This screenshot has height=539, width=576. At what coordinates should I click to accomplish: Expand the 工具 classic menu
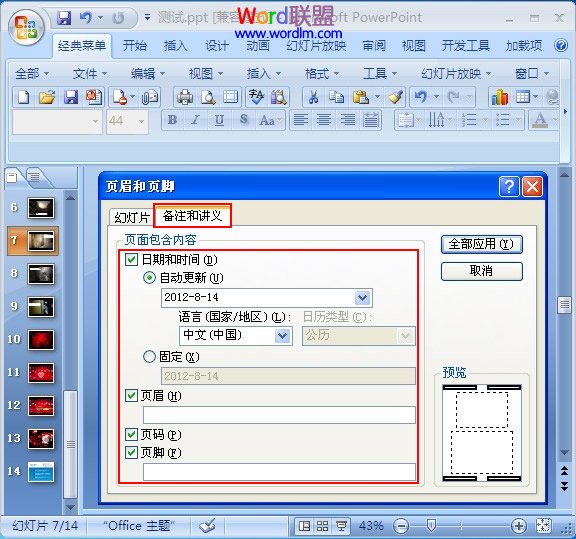tap(380, 74)
